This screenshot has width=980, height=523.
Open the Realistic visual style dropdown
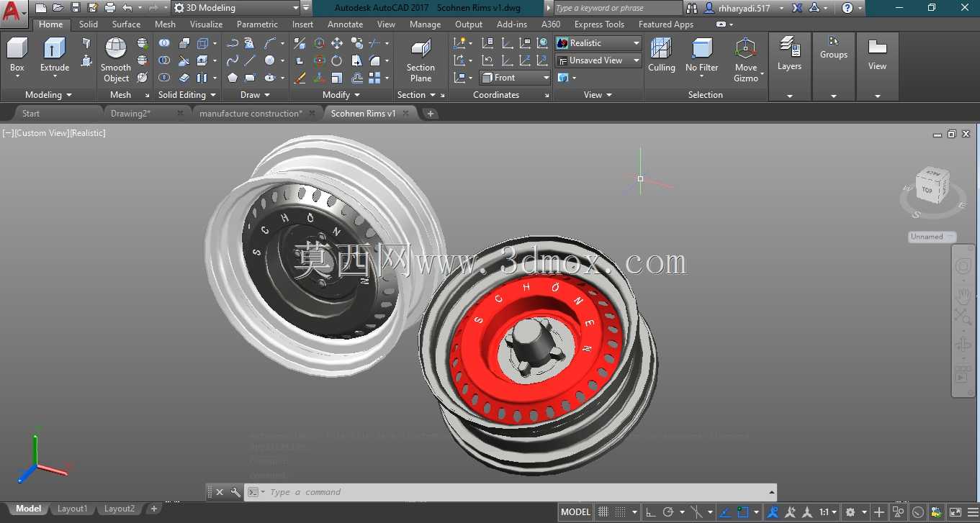[598, 43]
